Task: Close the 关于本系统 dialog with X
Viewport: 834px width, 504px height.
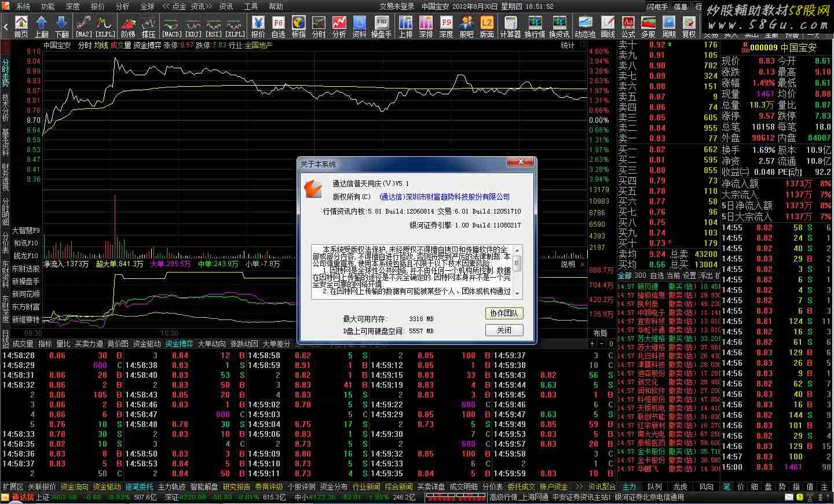Action: click(520, 162)
